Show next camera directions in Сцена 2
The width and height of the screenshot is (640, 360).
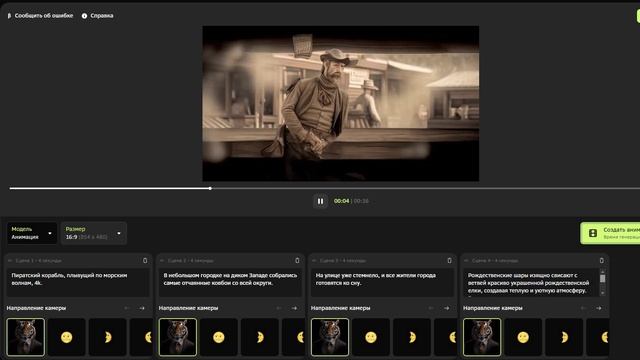tap(294, 308)
